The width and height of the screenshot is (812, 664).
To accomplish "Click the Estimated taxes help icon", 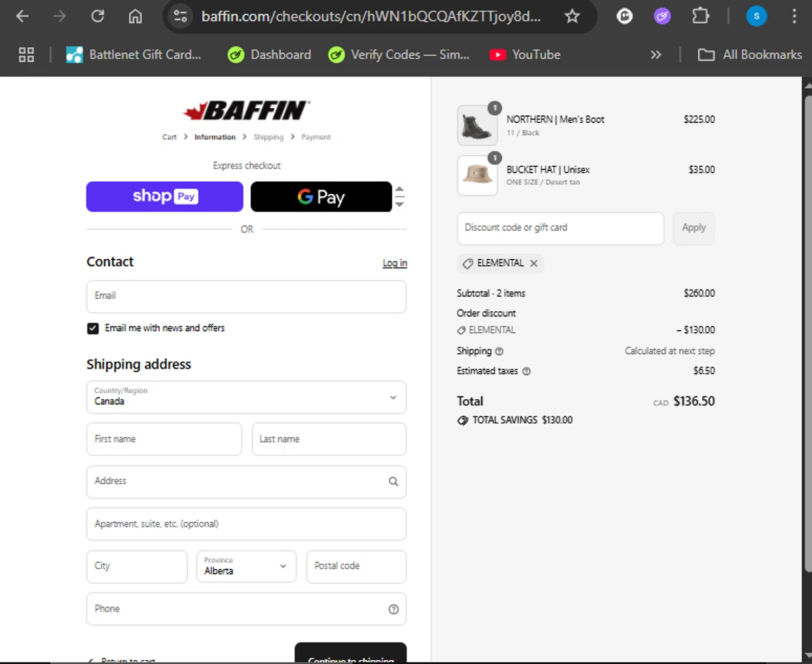I will point(526,371).
